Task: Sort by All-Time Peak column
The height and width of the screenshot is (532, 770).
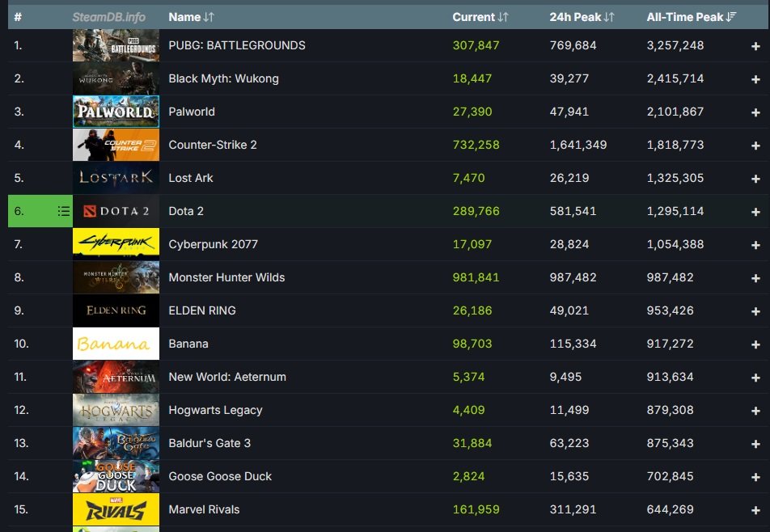Action: [691, 17]
